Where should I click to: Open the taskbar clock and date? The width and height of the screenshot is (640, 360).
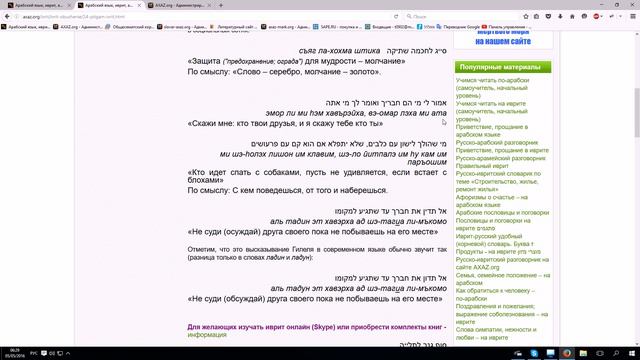(x=15, y=353)
